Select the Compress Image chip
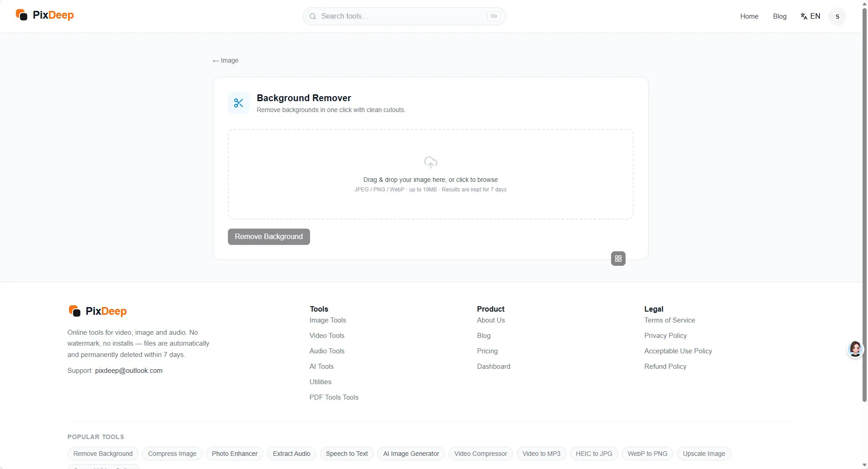This screenshot has width=868, height=469. pos(172,454)
